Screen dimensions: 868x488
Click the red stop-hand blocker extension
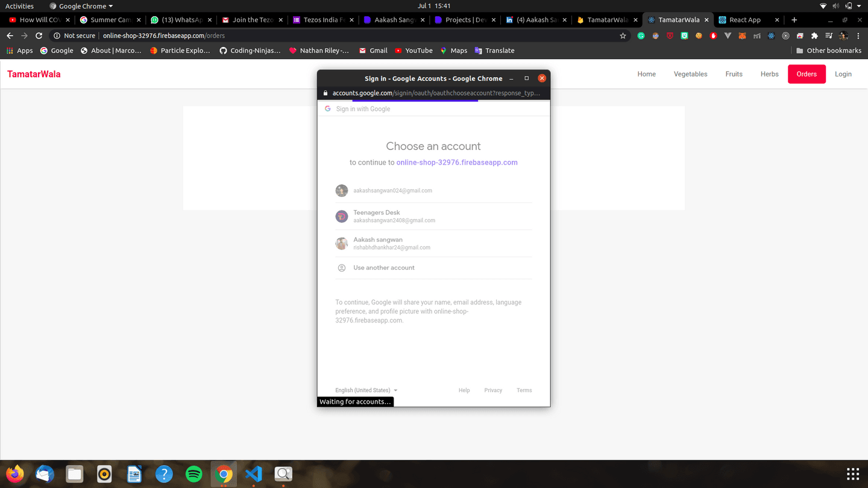pyautogui.click(x=713, y=36)
